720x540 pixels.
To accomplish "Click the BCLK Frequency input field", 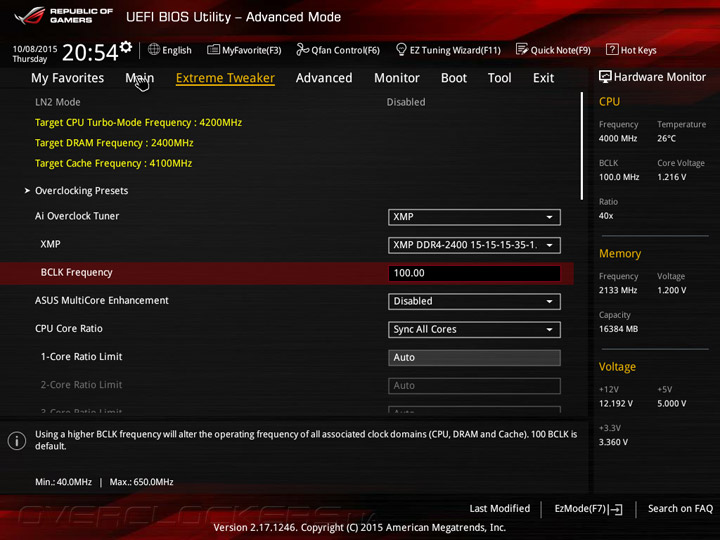I will point(474,273).
